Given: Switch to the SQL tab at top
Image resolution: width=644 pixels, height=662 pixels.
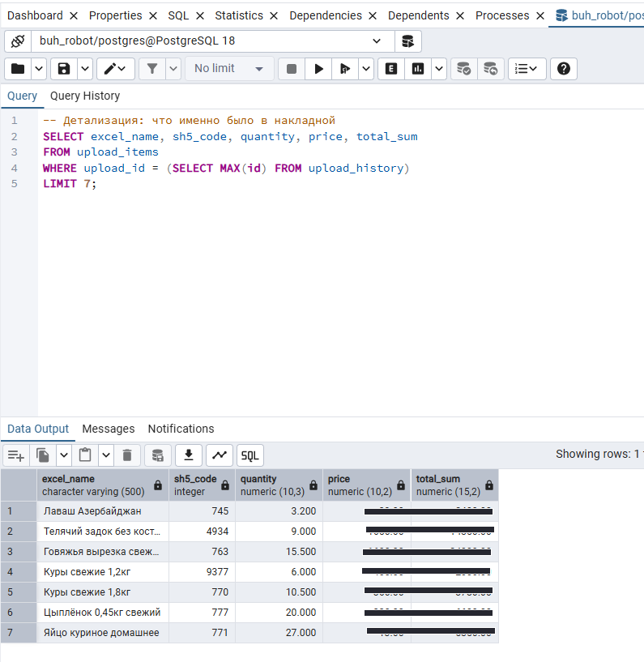Looking at the screenshot, I should pyautogui.click(x=178, y=15).
